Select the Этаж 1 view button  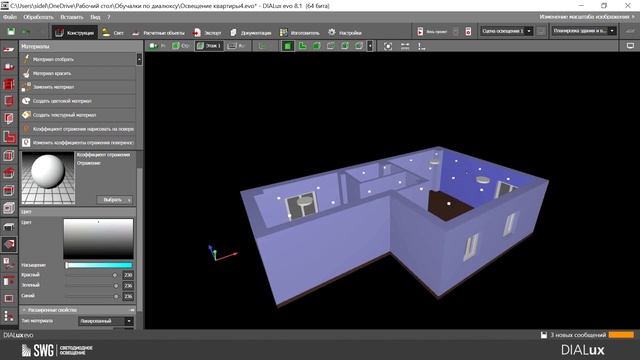(209, 46)
